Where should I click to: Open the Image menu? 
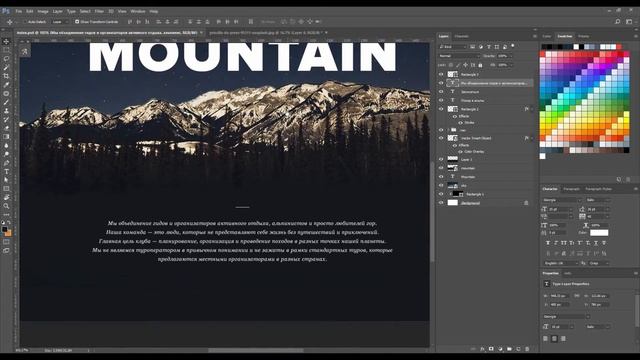pyautogui.click(x=42, y=11)
